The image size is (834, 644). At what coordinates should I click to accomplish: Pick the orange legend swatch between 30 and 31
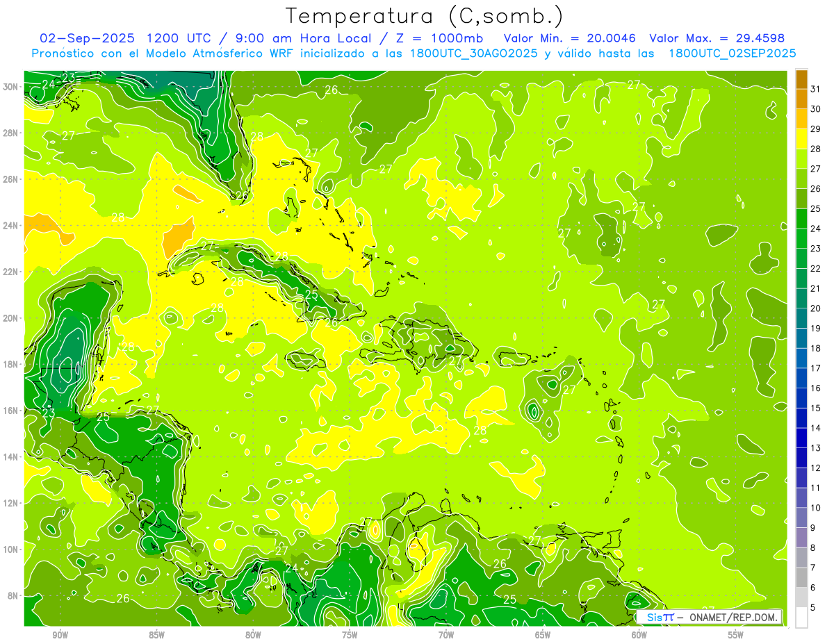(801, 99)
